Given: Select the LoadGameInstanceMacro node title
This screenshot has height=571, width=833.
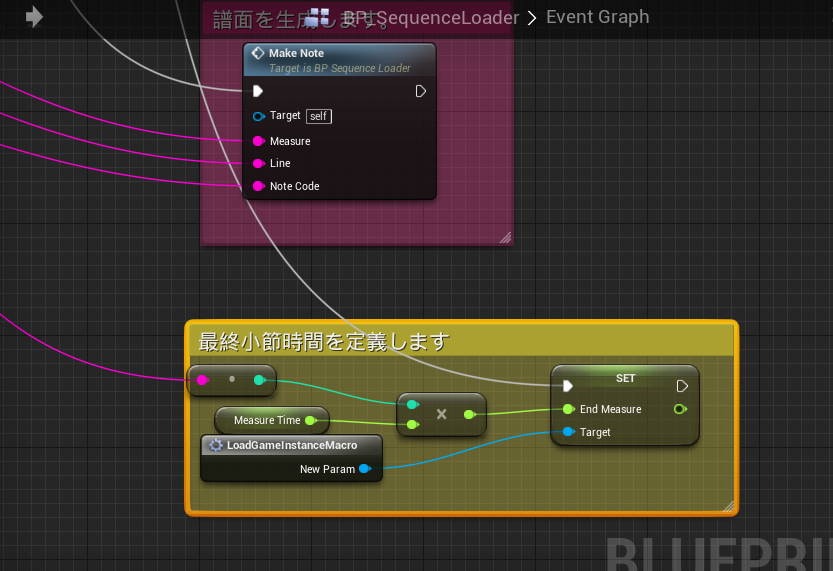Looking at the screenshot, I should click(x=292, y=445).
